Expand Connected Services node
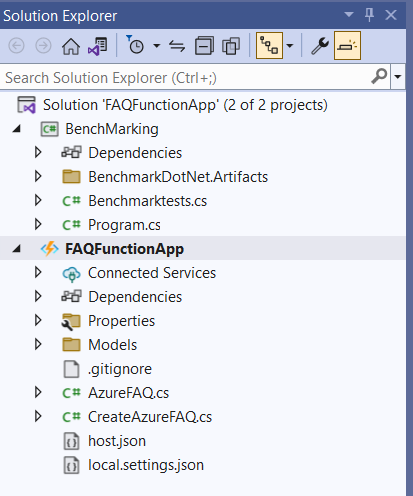 click(38, 272)
